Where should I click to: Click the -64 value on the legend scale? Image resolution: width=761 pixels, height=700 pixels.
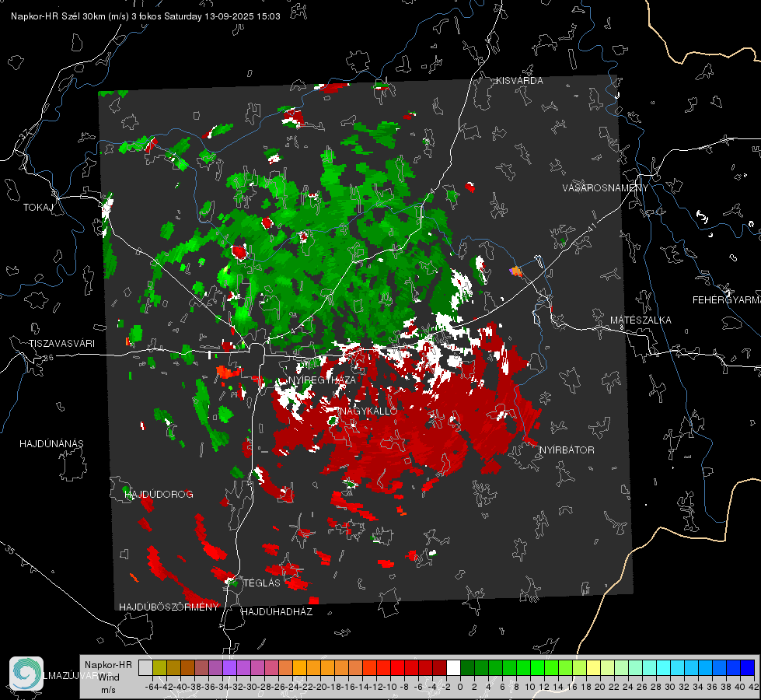pyautogui.click(x=152, y=688)
